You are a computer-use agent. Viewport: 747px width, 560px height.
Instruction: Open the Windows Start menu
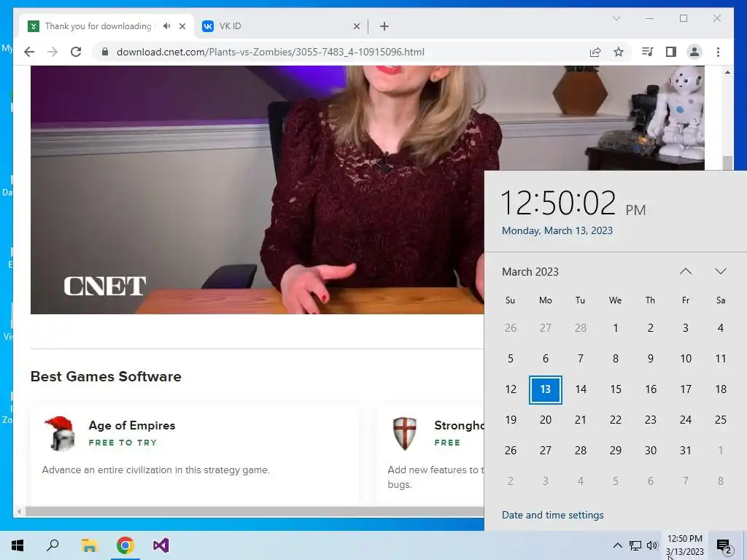coord(18,545)
